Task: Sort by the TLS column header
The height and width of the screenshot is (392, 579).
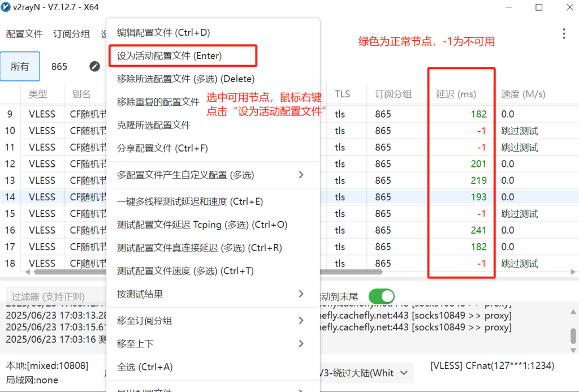Action: point(343,94)
